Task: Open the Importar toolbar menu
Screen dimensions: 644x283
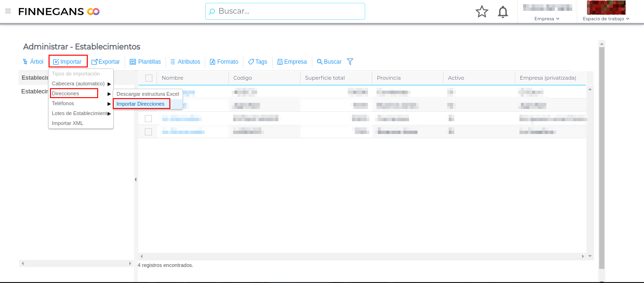Action: click(68, 62)
